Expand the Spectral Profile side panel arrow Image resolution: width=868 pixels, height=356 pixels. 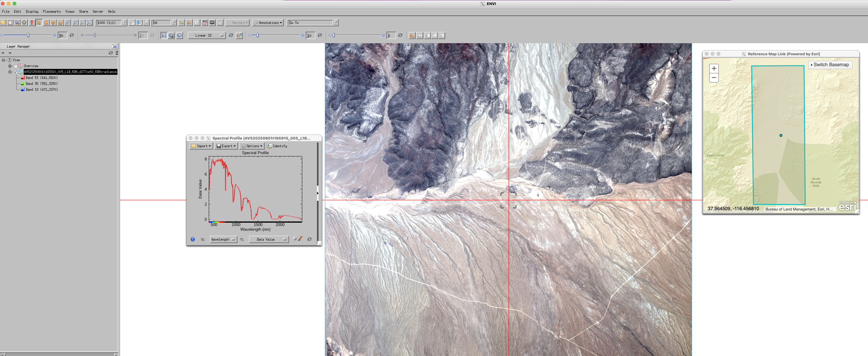317,193
